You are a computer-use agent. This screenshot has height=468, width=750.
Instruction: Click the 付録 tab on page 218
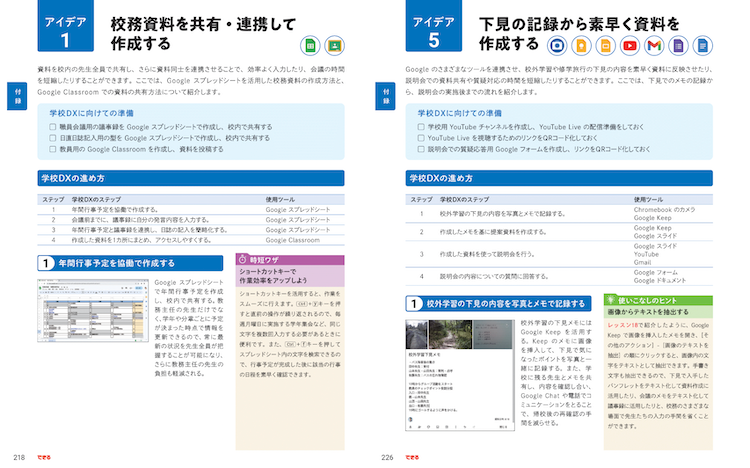(x=17, y=96)
